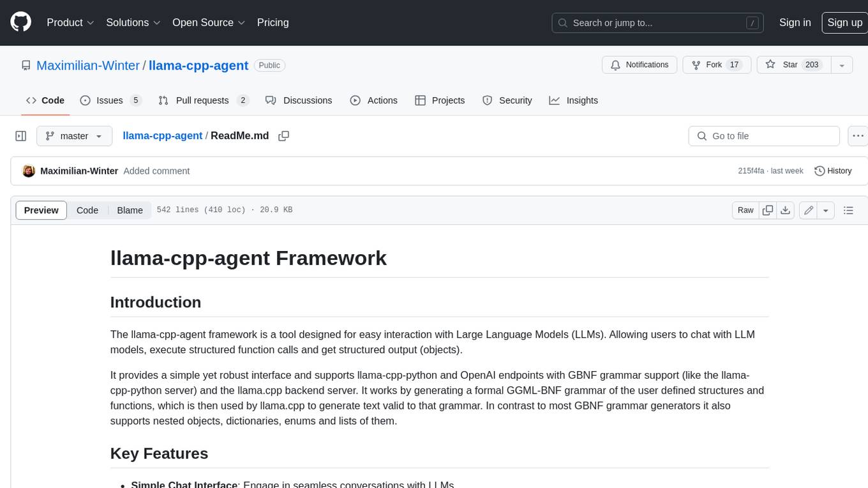Switch to the Insights tab

[574, 100]
